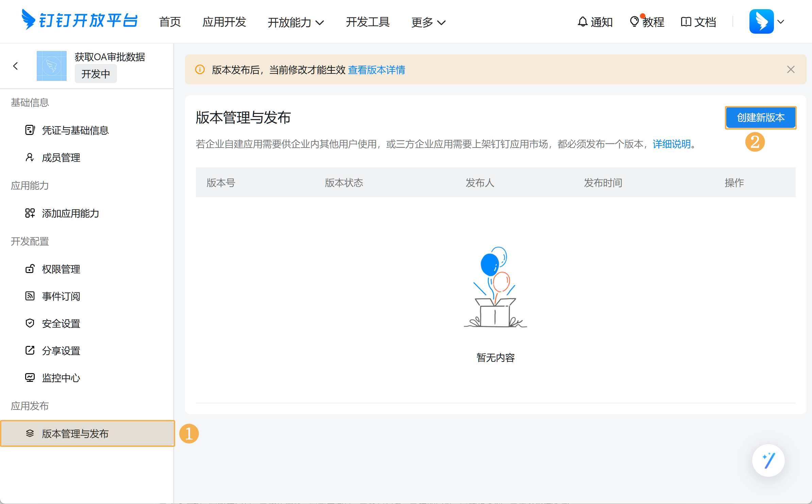Open 凭证与基础信息 from sidebar
812x504 pixels.
(75, 130)
